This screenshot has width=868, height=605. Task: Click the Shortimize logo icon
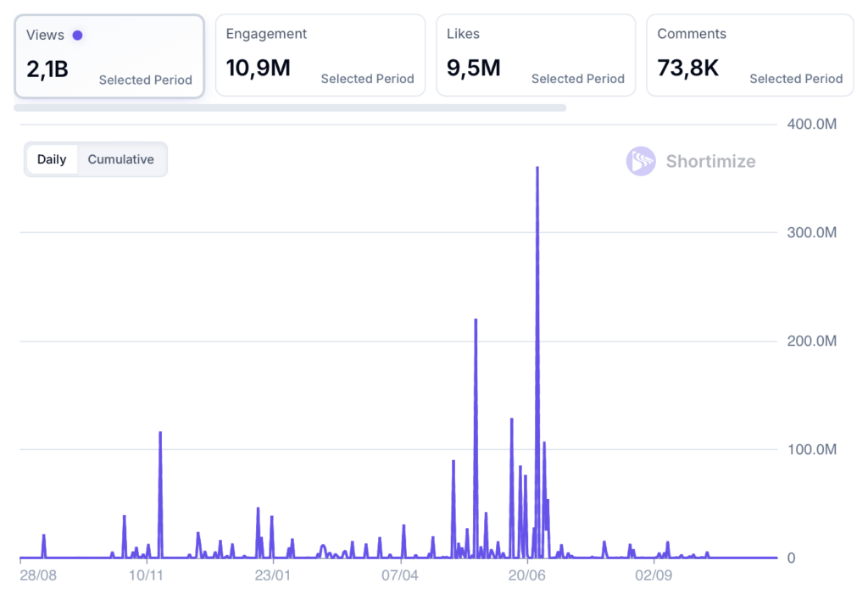pyautogui.click(x=641, y=161)
